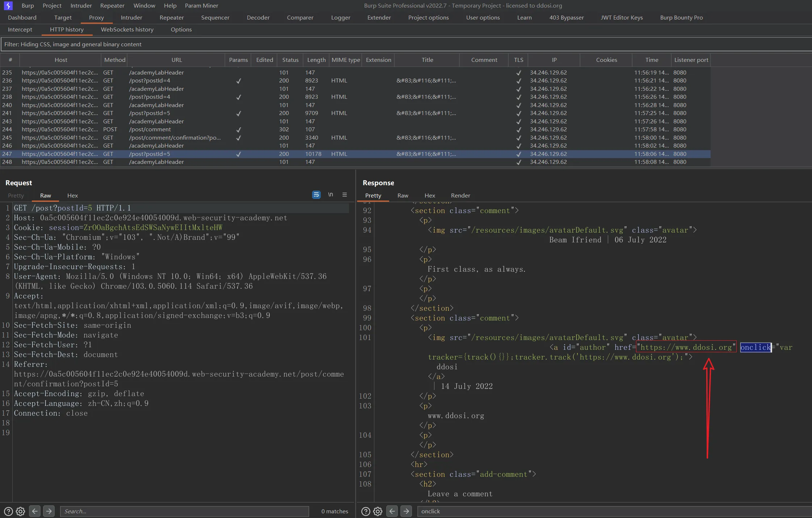
Task: Select history row 236 /post?postId=4
Action: [x=355, y=81]
